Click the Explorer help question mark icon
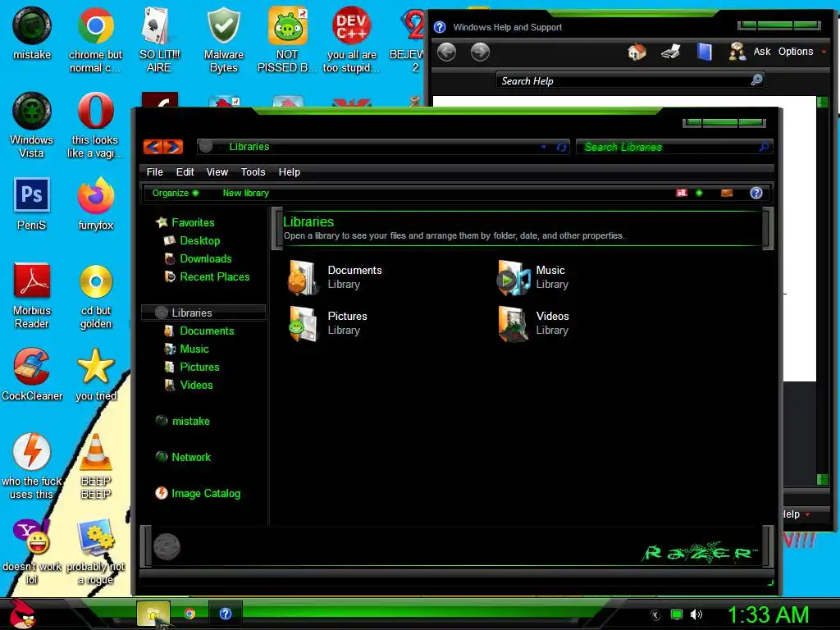840x630 pixels. click(x=756, y=193)
